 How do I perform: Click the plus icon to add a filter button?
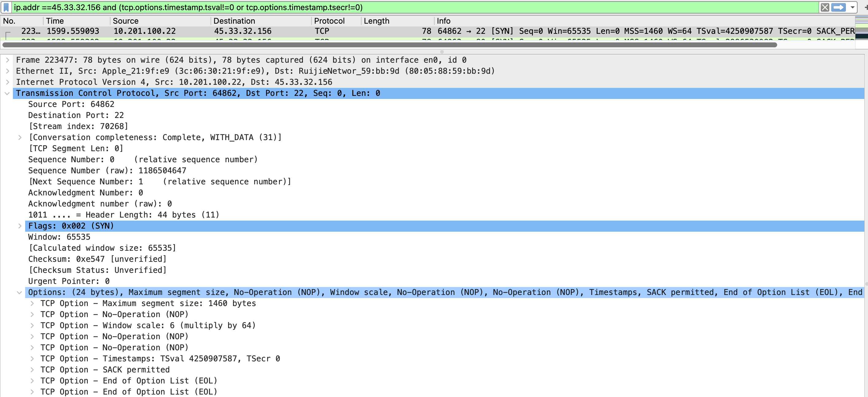coord(866,7)
